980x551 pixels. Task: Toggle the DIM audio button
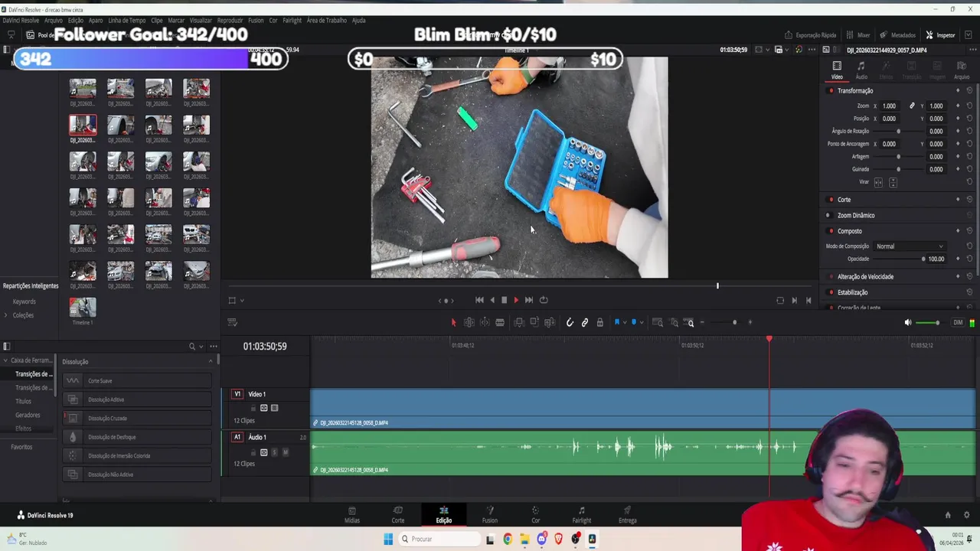pyautogui.click(x=958, y=323)
